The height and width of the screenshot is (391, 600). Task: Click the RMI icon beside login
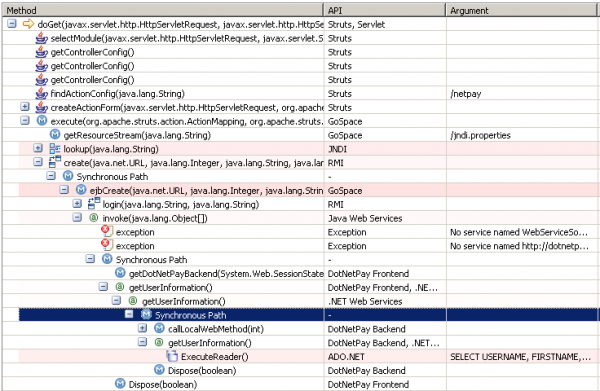(x=94, y=204)
